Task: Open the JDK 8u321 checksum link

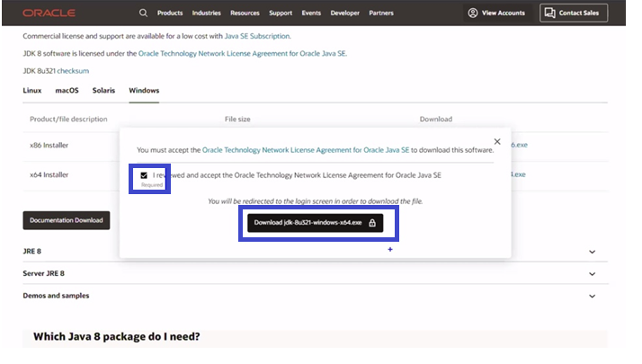Action: pos(73,71)
